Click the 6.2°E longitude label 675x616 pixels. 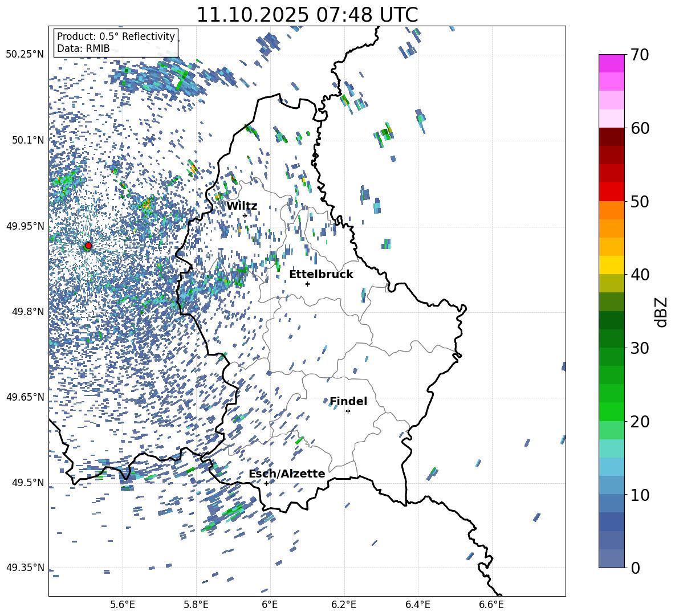[x=344, y=605]
